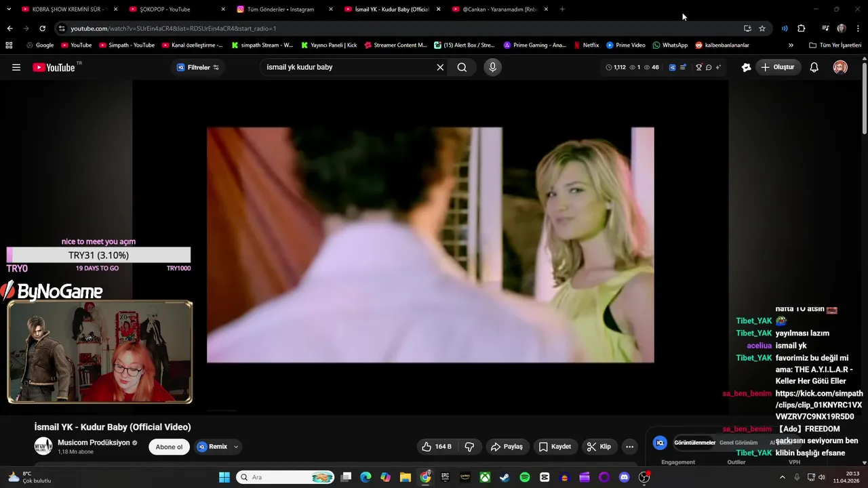Open a new browser tab
The image size is (868, 488).
click(x=562, y=9)
